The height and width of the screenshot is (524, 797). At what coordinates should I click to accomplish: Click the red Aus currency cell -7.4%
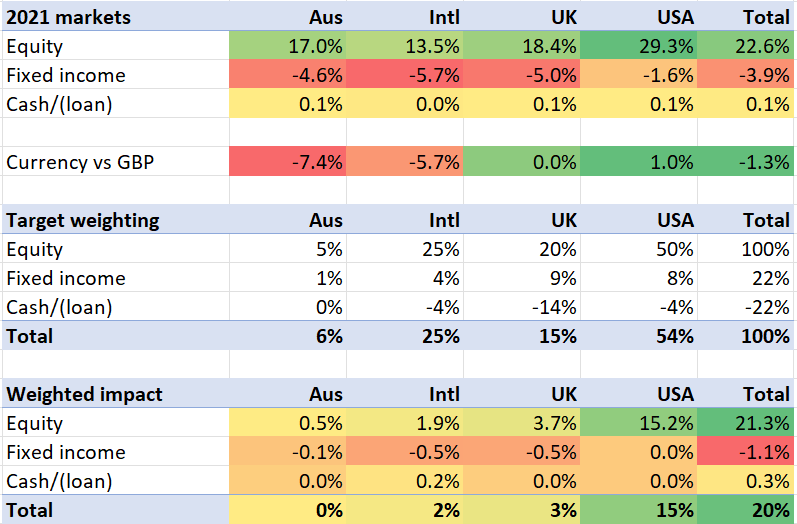[x=288, y=162]
